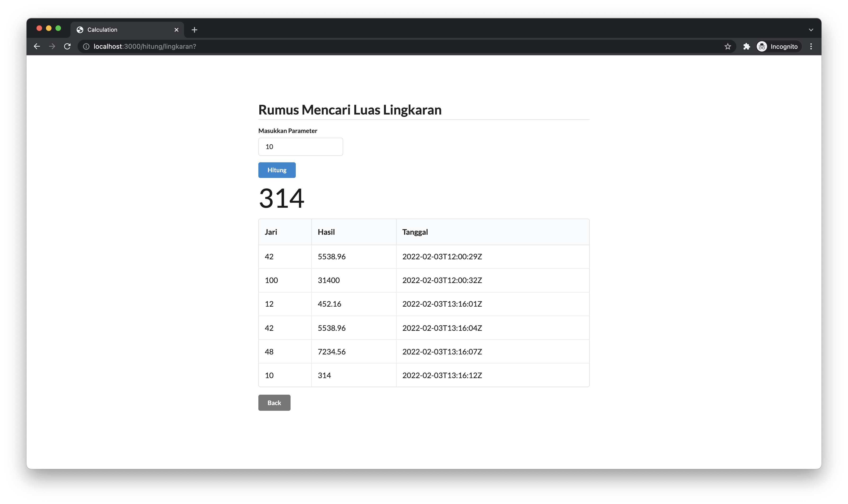Click the browser back arrow
Image resolution: width=848 pixels, height=504 pixels.
pyautogui.click(x=37, y=47)
